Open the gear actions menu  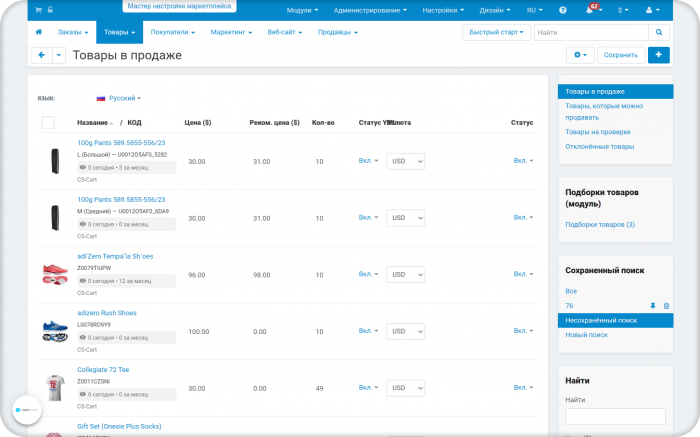[580, 55]
